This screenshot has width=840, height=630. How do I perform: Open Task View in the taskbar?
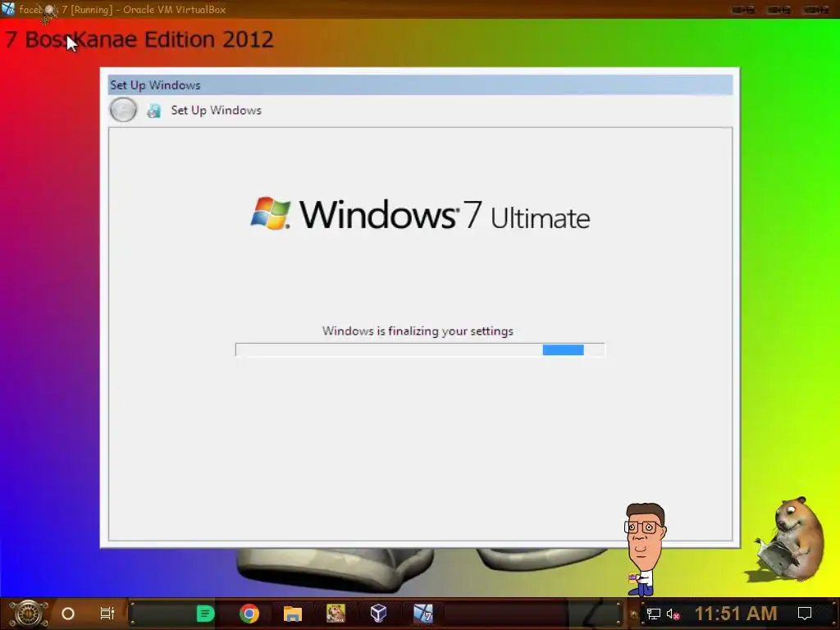click(x=107, y=614)
